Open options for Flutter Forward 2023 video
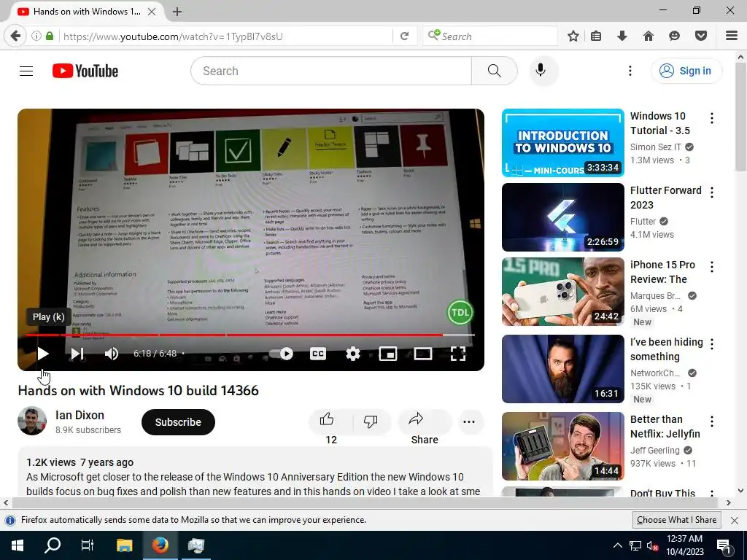This screenshot has height=560, width=747. click(712, 192)
